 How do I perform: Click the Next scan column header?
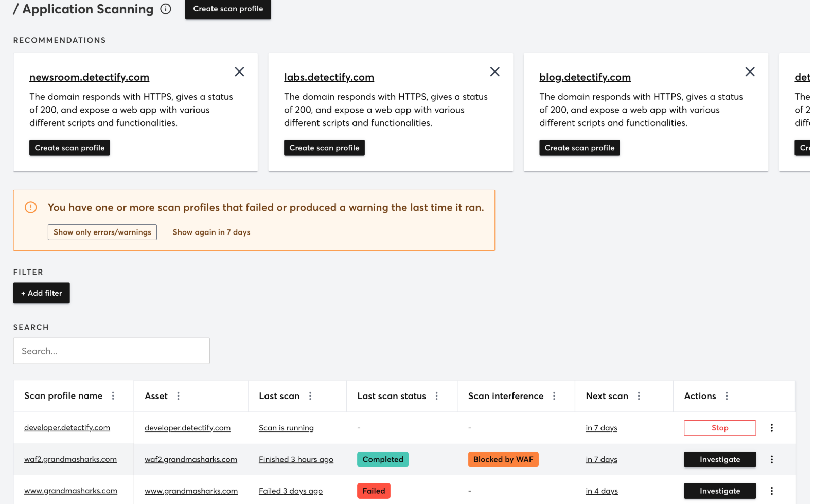coord(607,395)
